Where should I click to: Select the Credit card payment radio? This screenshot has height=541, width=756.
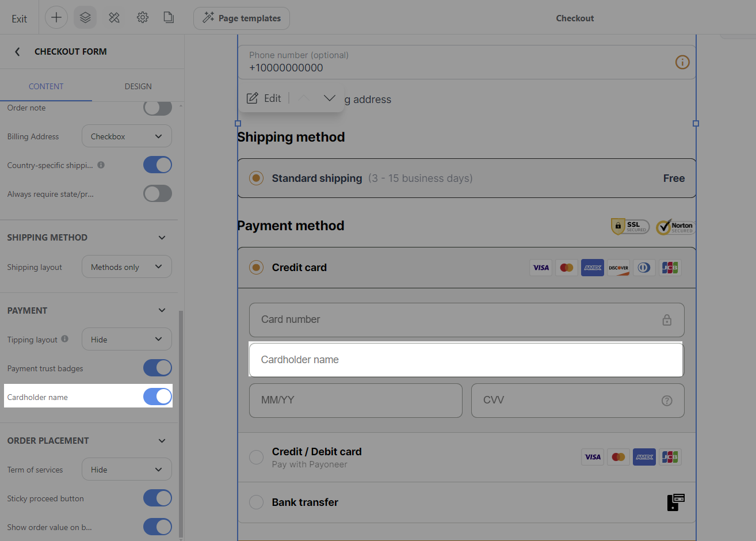click(x=257, y=268)
